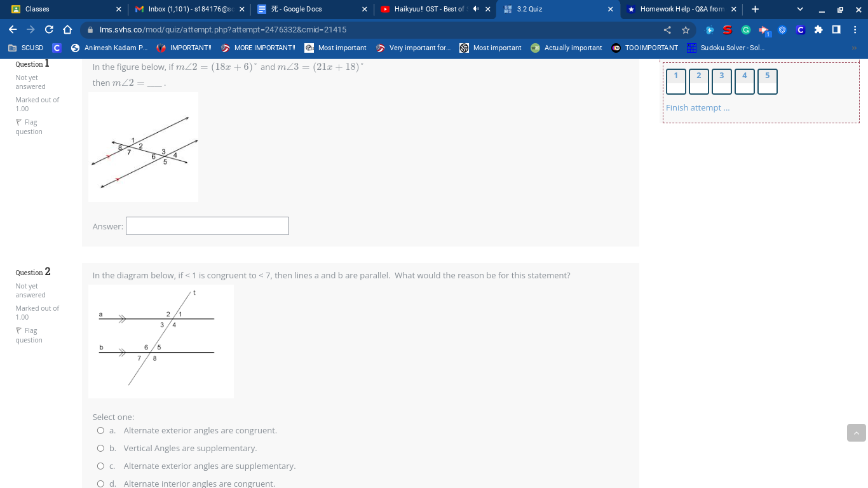The height and width of the screenshot is (488, 868).
Task: Open the Chrome three-dot menu
Action: tap(855, 30)
